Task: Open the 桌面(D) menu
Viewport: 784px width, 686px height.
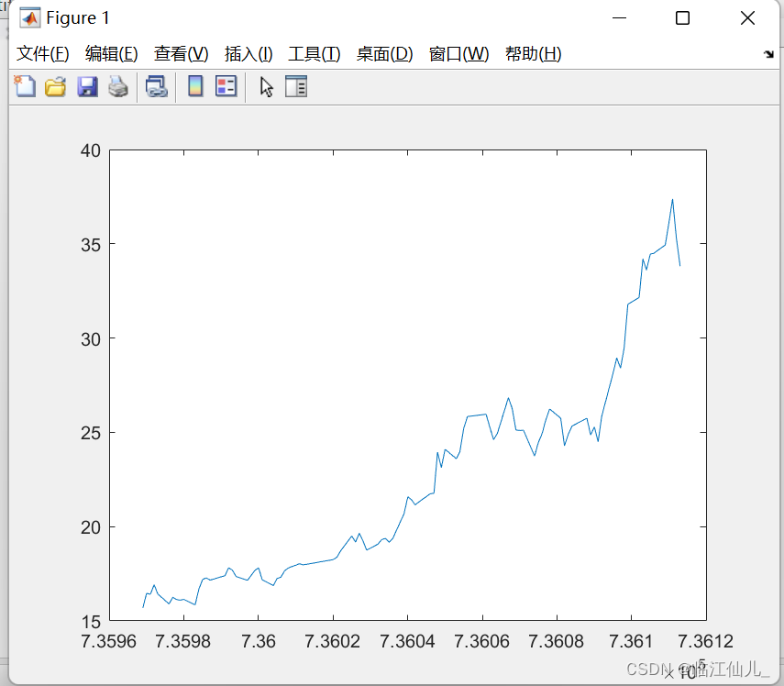Action: 384,53
